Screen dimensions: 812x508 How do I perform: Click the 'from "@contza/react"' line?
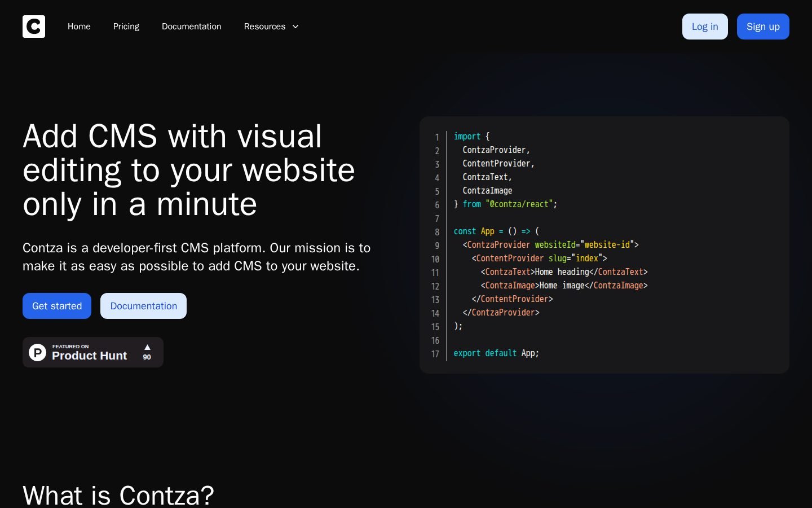tap(506, 204)
